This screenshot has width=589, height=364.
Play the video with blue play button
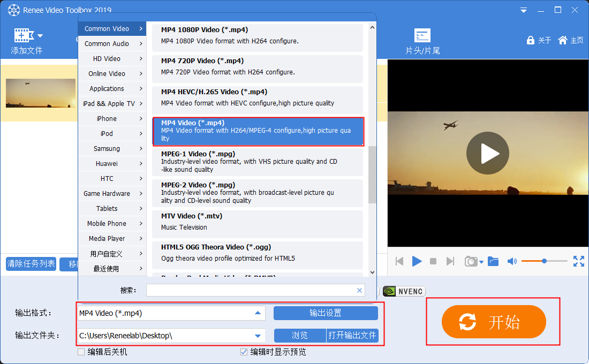[417, 261]
